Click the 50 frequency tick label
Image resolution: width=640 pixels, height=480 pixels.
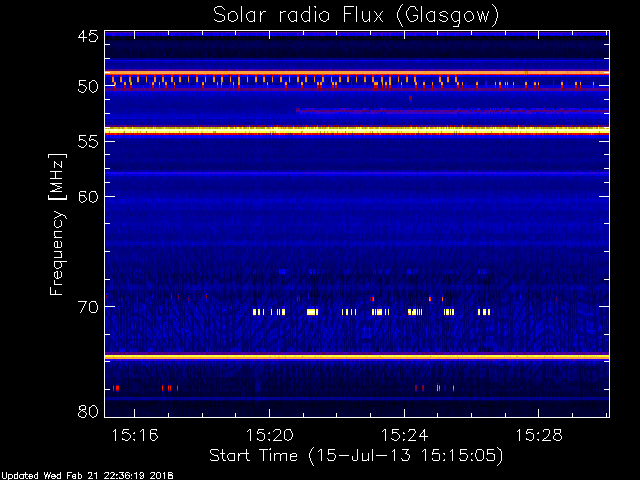(88, 87)
